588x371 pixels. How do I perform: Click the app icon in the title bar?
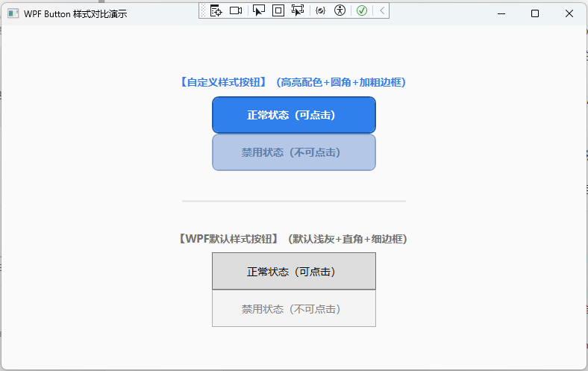pyautogui.click(x=13, y=14)
